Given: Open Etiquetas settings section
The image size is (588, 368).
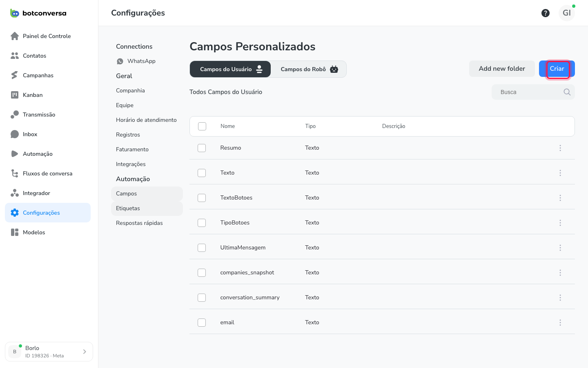Looking at the screenshot, I should click(x=147, y=209).
